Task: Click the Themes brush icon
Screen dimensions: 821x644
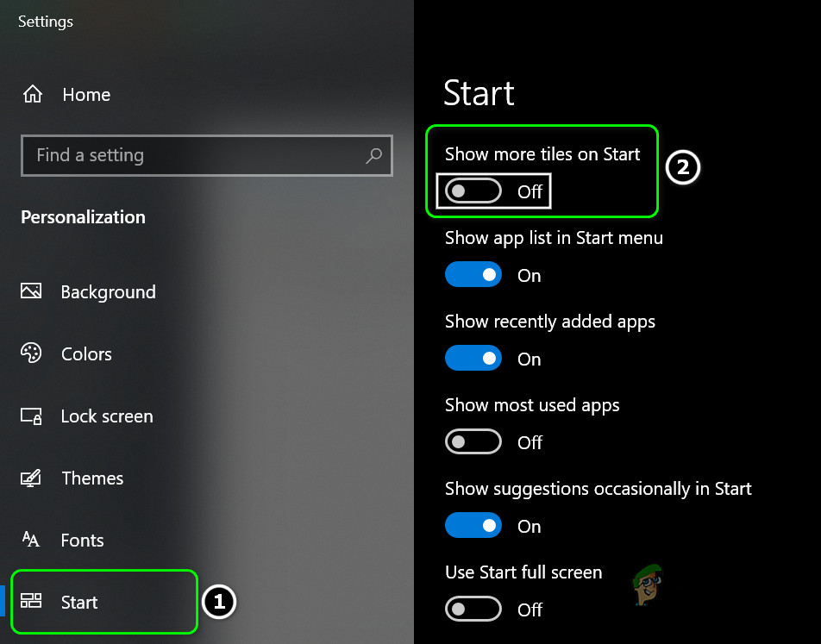Action: pos(31,478)
